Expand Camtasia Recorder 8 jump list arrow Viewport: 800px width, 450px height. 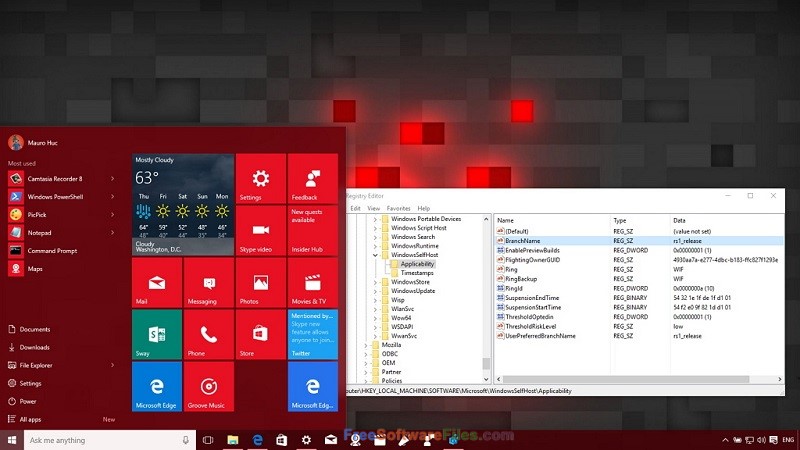point(113,179)
